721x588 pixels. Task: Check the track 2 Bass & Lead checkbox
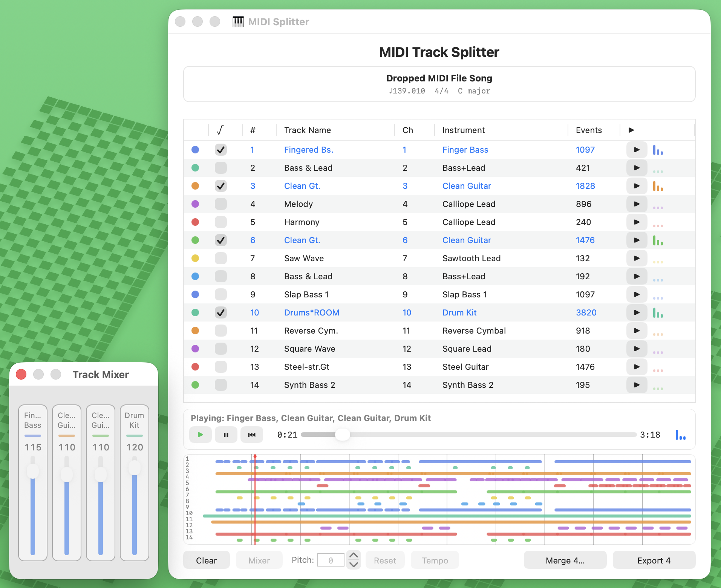click(221, 168)
